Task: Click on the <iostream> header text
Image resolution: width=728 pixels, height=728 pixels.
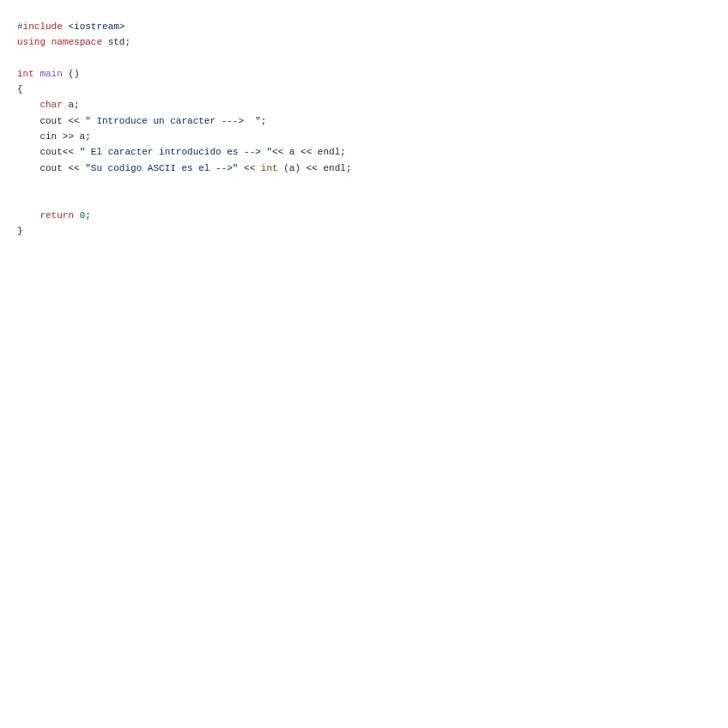Action: [96, 27]
